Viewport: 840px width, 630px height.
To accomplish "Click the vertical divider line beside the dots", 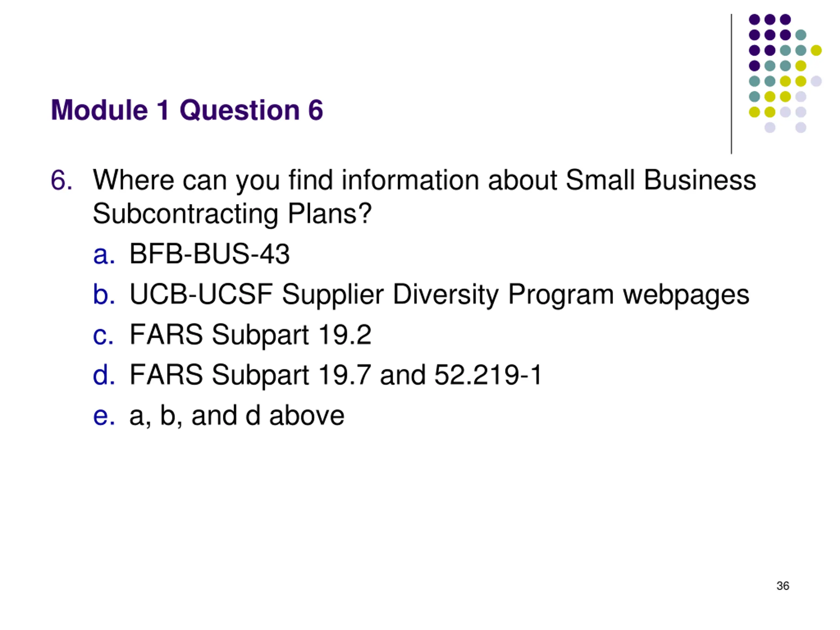I will click(x=731, y=84).
